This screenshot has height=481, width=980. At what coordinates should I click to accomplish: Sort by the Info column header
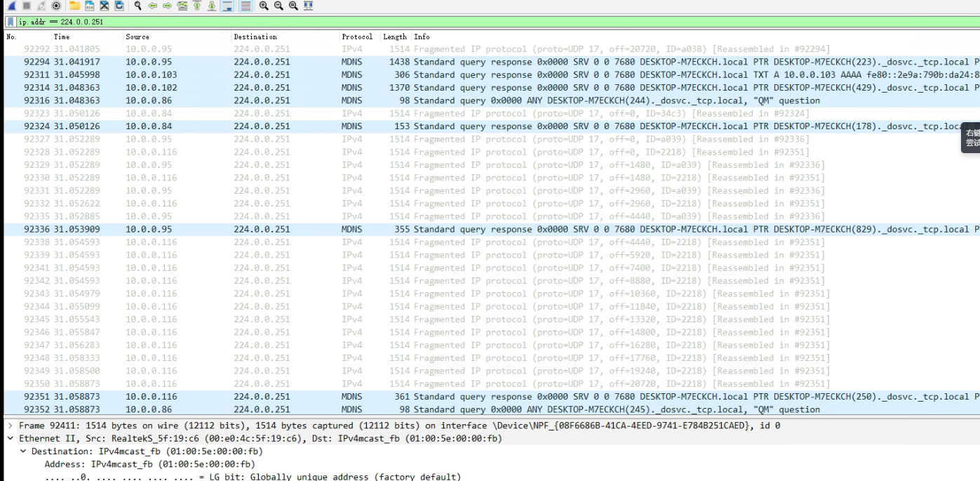coord(422,37)
